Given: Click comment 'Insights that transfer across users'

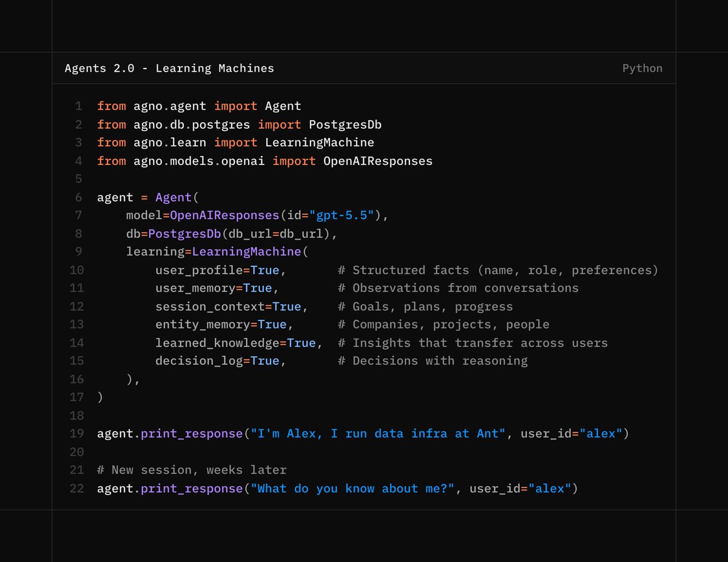Looking at the screenshot, I should click(480, 343).
